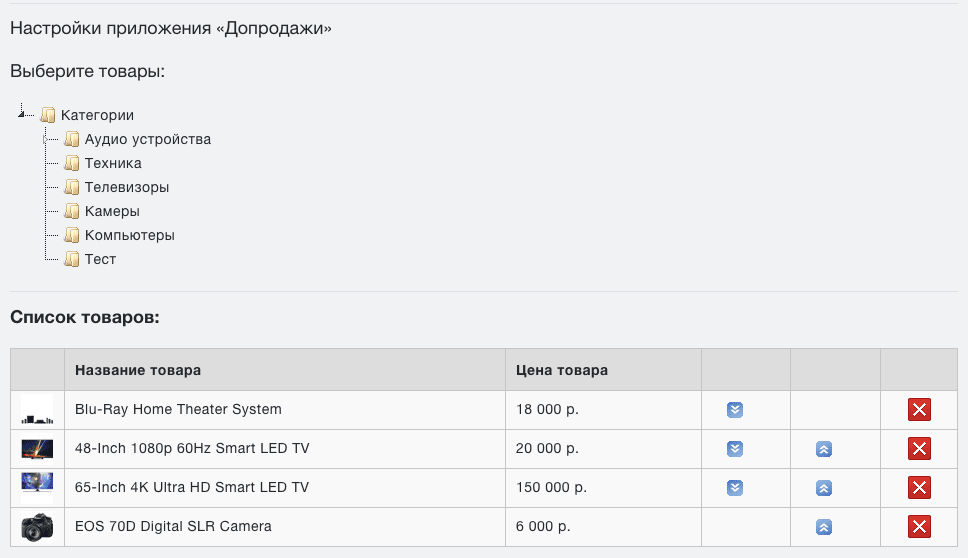Move 65-Inch 4K Ultra HD TV down
Viewport: 968px width, 558px height.
coord(735,488)
